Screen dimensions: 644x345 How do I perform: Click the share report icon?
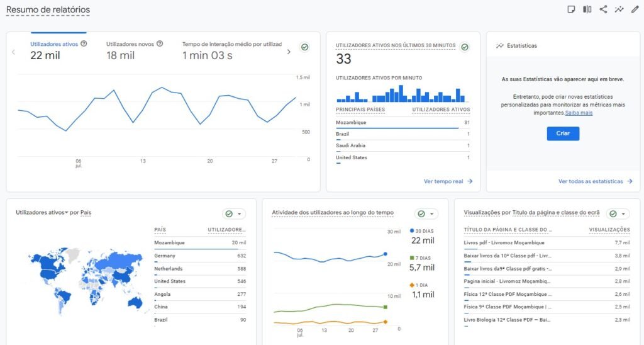pos(603,9)
